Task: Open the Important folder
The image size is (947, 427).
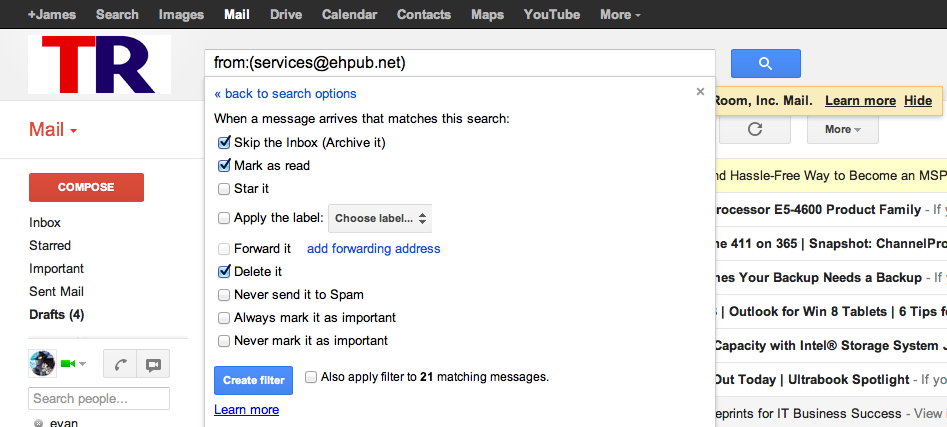Action: coord(57,268)
